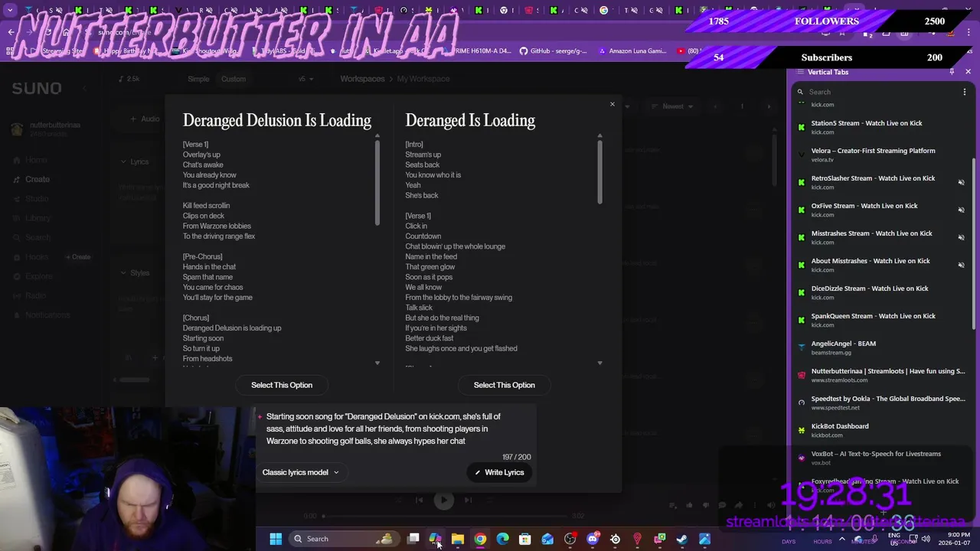Image resolution: width=980 pixels, height=551 pixels.
Task: Click the sparkle icon beside the prompt text
Action: (x=260, y=417)
